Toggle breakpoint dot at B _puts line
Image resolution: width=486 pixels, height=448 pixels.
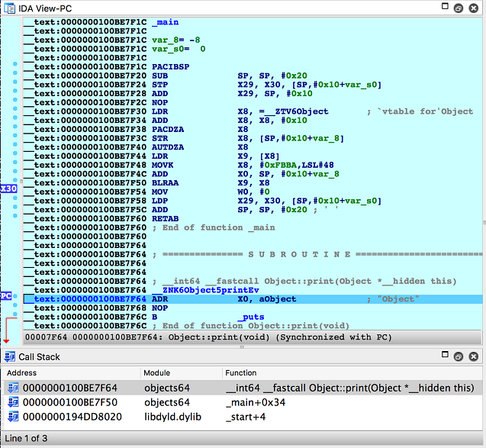(x=15, y=314)
